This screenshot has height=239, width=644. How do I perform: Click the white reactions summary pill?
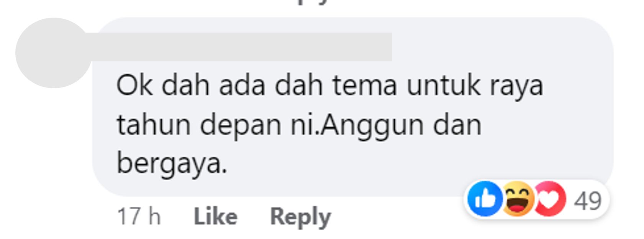pos(536,199)
